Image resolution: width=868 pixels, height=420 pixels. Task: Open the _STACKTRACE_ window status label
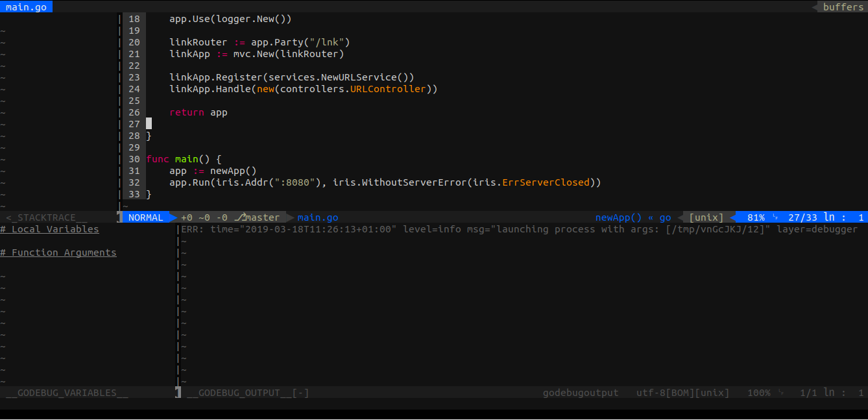[47, 217]
